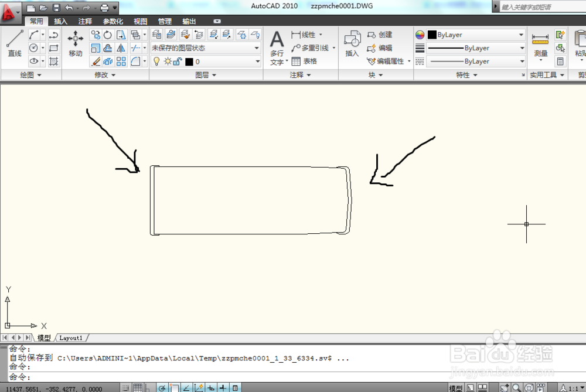
Task: Toggle object snap in status bar
Action: click(175, 388)
